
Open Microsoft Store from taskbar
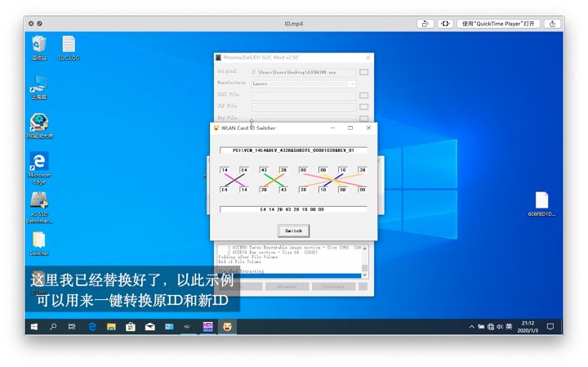(x=131, y=327)
